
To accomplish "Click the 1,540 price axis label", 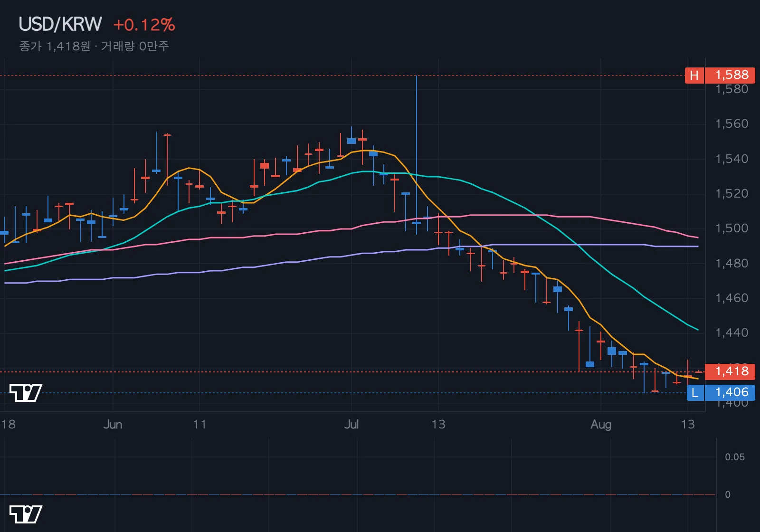I will point(731,159).
